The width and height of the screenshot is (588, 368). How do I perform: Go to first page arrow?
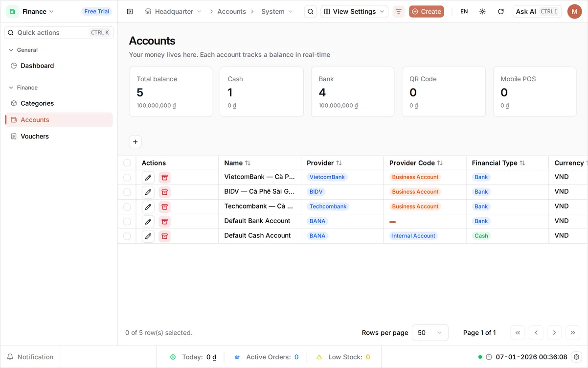[518, 333]
